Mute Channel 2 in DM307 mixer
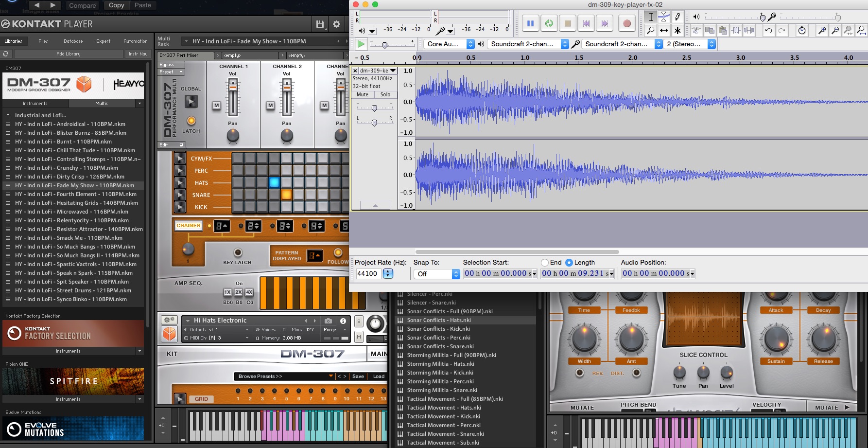The image size is (868, 448). pyautogui.click(x=270, y=105)
